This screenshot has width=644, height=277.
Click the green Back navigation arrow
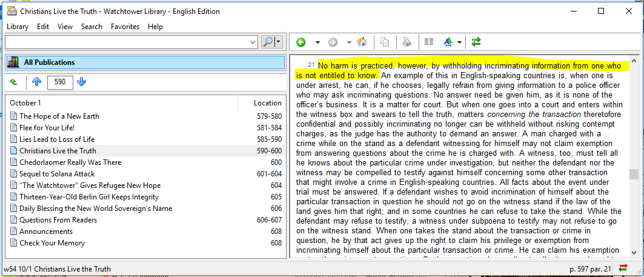click(300, 42)
